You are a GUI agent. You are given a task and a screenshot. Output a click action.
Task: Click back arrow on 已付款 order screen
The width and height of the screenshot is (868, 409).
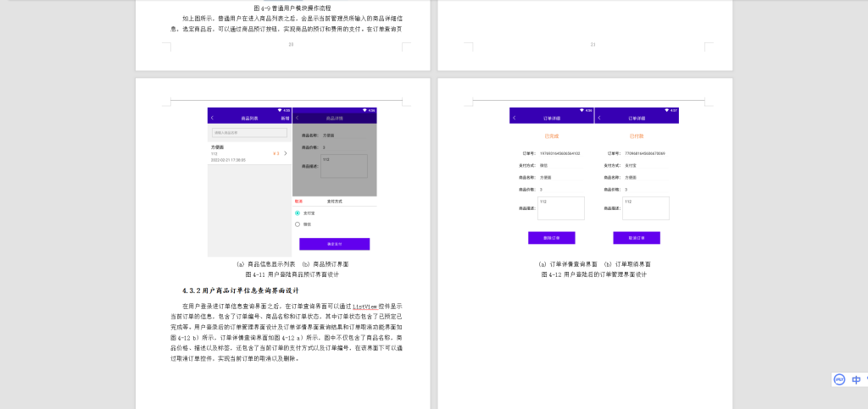(x=599, y=119)
